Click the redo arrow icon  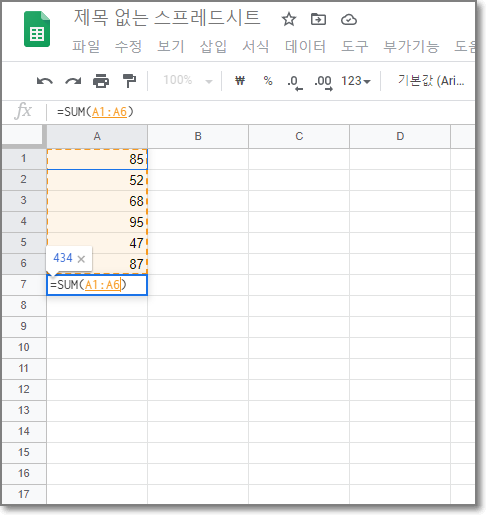tap(73, 81)
